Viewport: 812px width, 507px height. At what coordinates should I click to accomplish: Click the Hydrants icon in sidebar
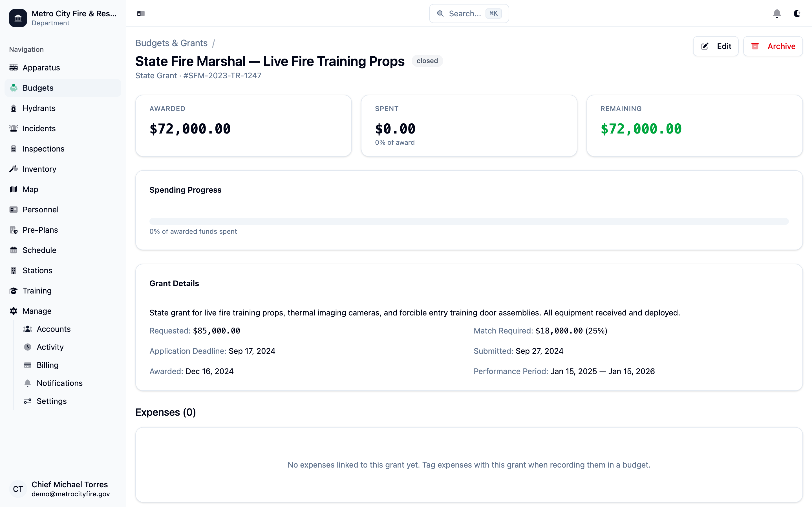pos(14,108)
